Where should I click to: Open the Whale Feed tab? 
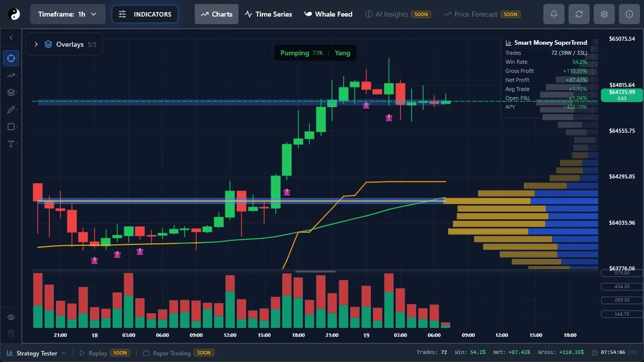click(x=328, y=14)
